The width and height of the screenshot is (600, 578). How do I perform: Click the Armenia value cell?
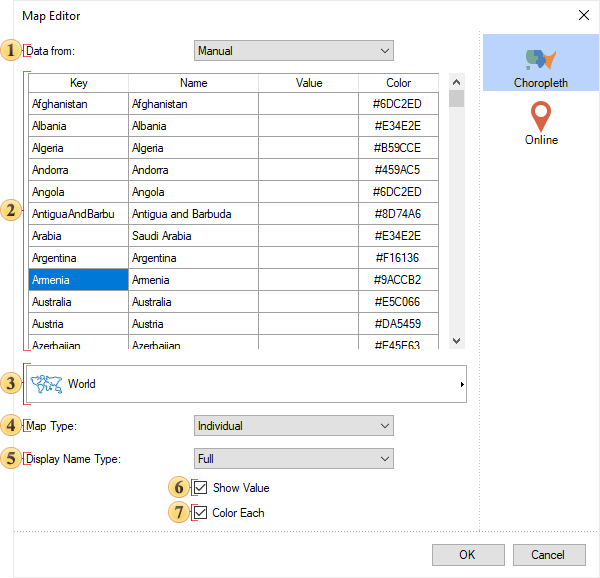(x=309, y=280)
